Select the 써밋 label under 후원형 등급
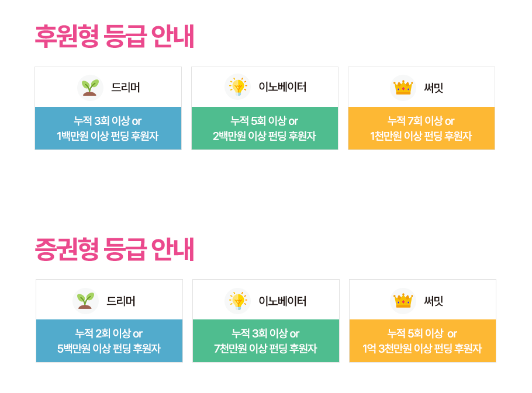Viewport: 532px width, 393px height. pyautogui.click(x=434, y=88)
